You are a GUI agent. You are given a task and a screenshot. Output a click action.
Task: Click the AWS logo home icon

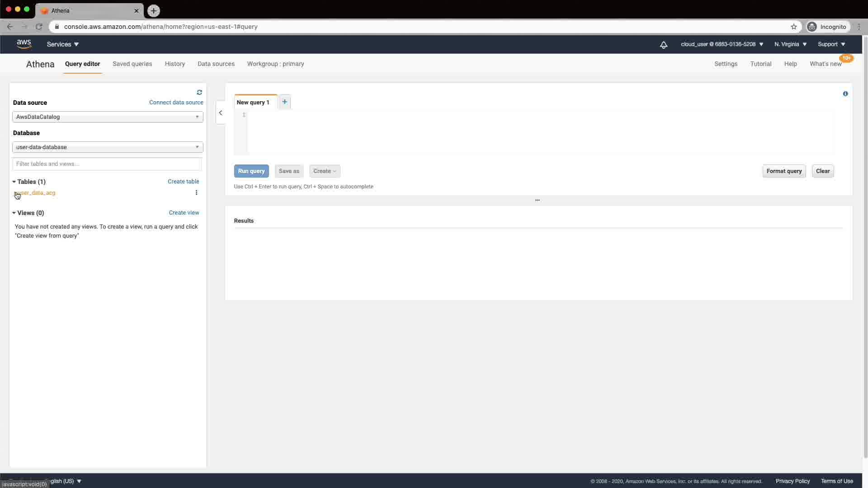coord(24,44)
